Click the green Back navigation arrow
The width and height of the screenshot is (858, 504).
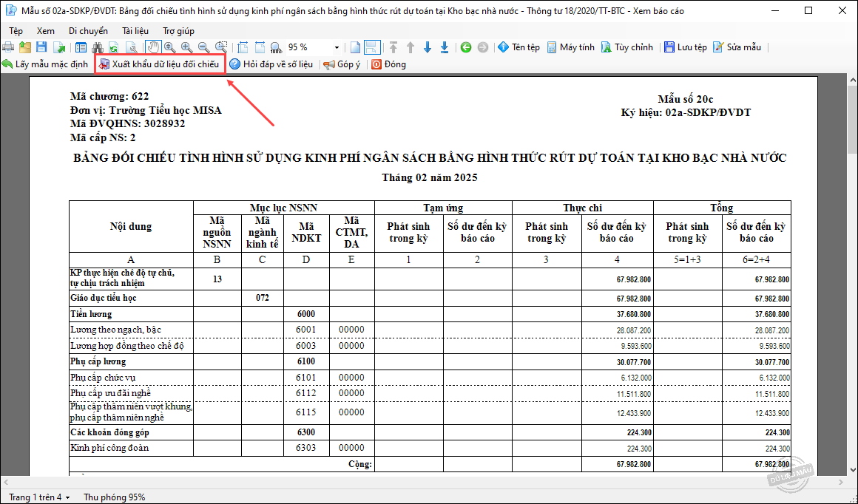coord(466,47)
